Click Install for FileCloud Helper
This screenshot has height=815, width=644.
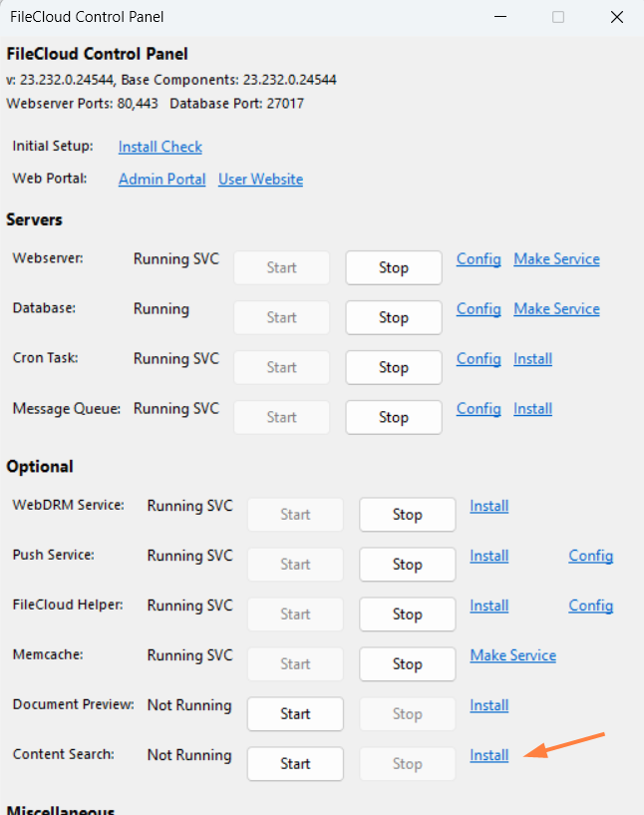point(488,606)
